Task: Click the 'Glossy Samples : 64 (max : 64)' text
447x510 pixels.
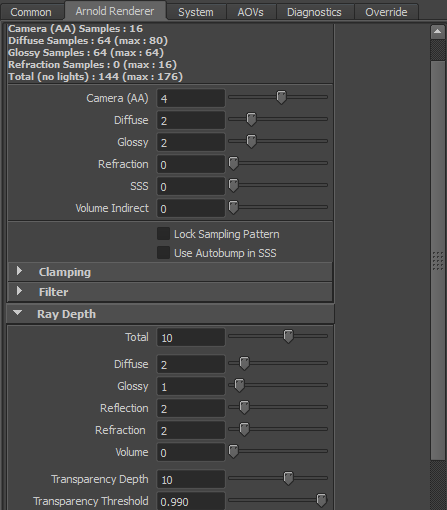Action: (86, 53)
